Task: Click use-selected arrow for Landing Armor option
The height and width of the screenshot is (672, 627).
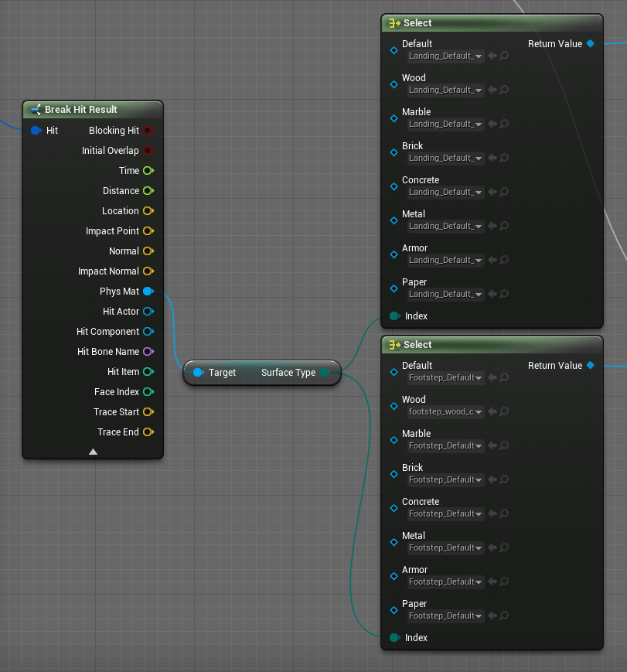Action: coord(492,260)
